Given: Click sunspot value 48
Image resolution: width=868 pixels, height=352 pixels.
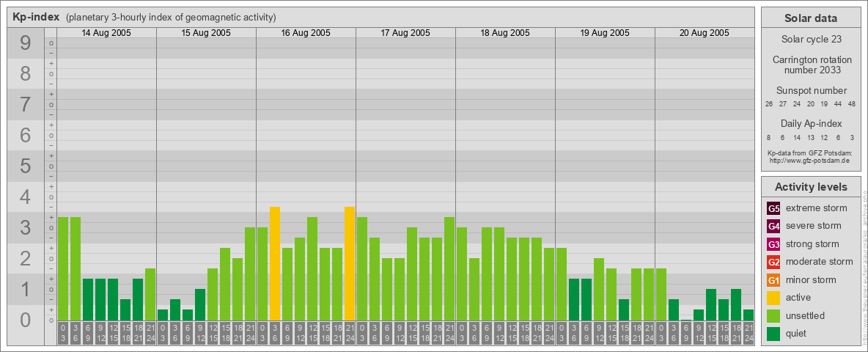Looking at the screenshot, I should (x=853, y=104).
